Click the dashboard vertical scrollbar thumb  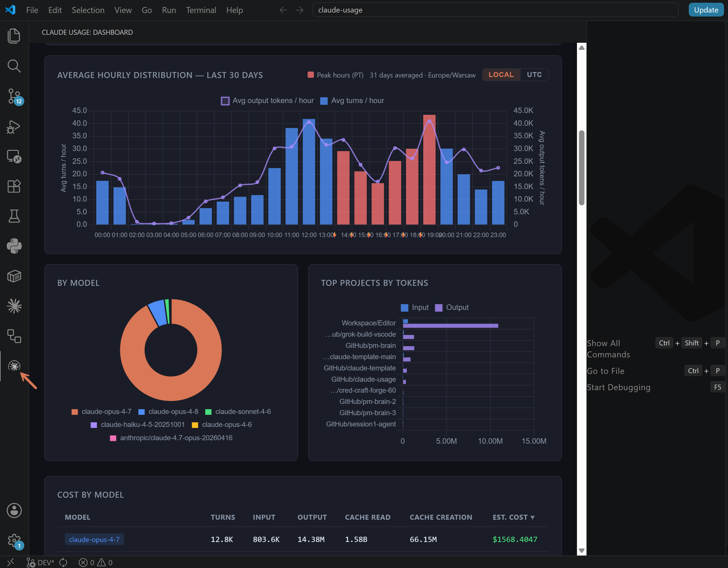(x=582, y=168)
